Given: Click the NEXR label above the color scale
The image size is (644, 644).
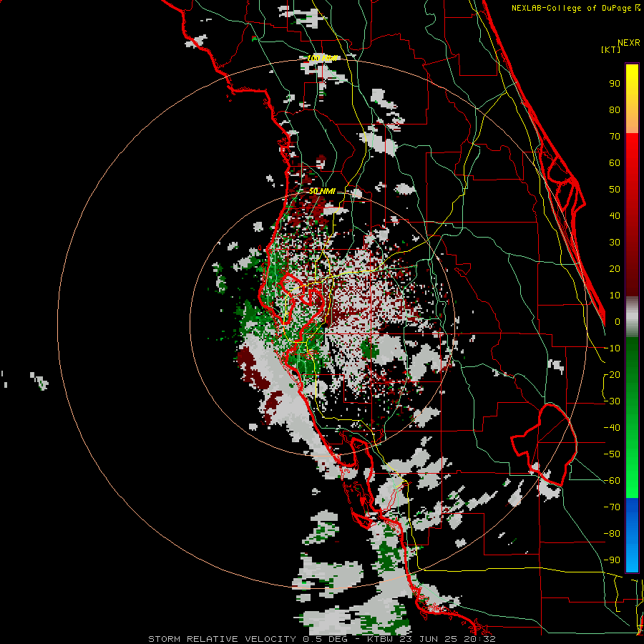Looking at the screenshot, I should pyautogui.click(x=629, y=43).
